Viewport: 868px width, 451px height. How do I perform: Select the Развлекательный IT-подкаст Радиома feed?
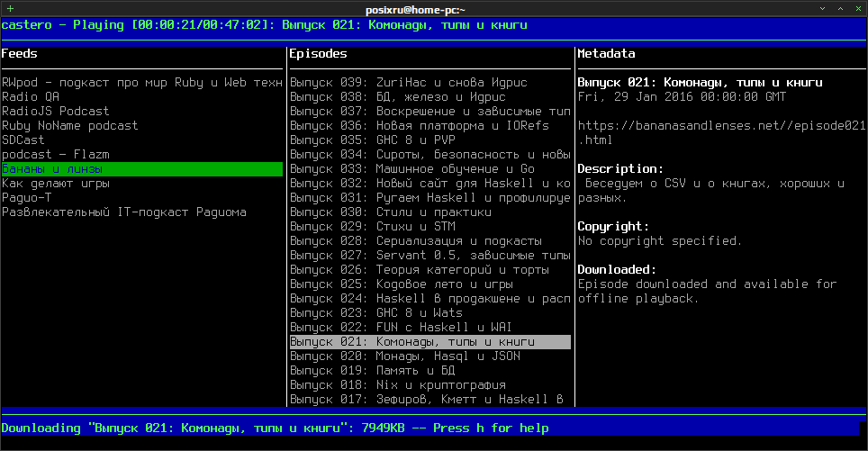[x=124, y=212]
